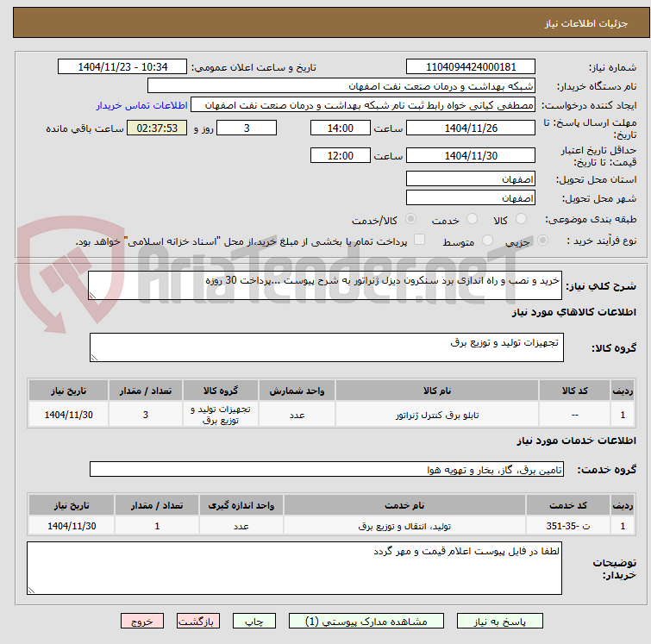Viewport: 651px width, 644px height.
Task: Select the جزیی purchase type radio
Action: (542, 241)
